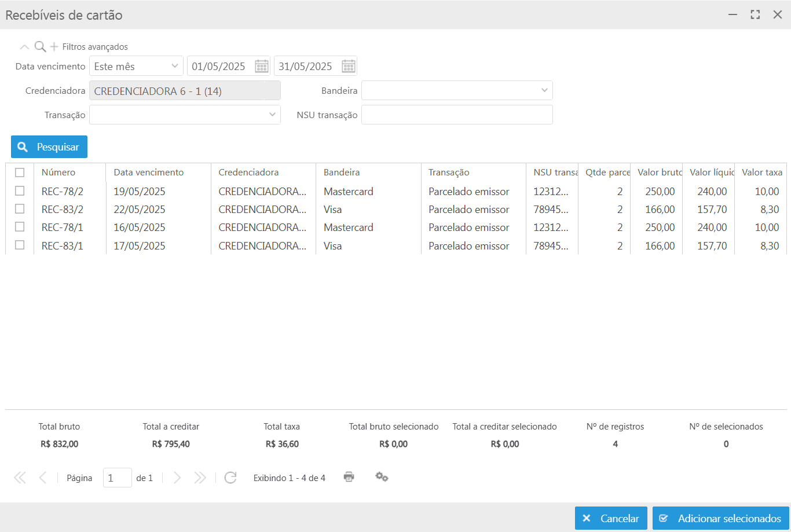Open calendar picker for start date 01/05/2025
The height and width of the screenshot is (532, 791).
[262, 66]
